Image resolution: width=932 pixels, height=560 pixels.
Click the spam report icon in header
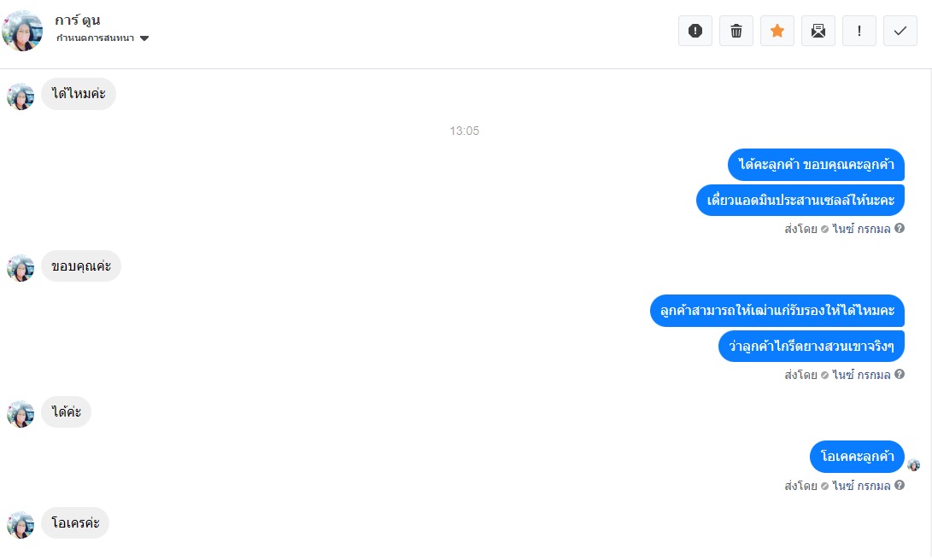point(695,31)
